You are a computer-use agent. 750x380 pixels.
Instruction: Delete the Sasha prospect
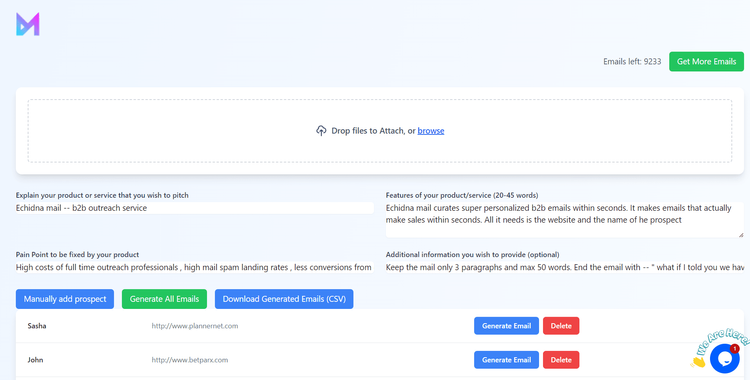(561, 326)
